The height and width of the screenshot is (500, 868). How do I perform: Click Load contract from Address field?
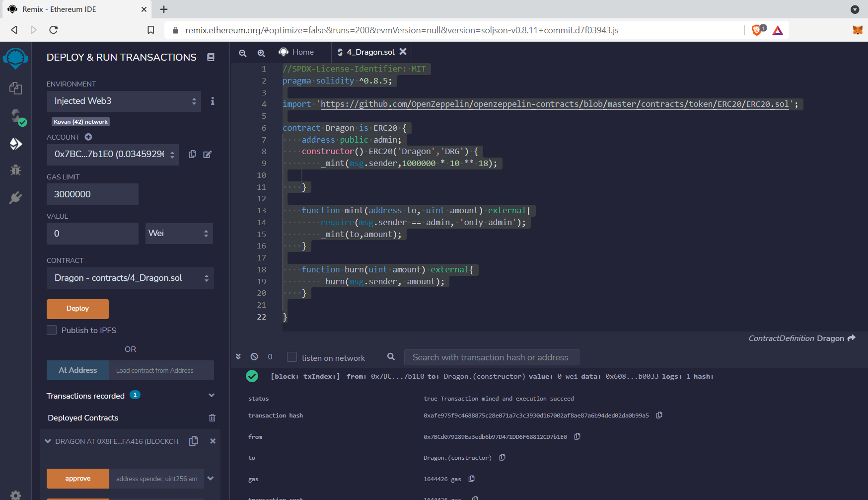click(x=161, y=370)
